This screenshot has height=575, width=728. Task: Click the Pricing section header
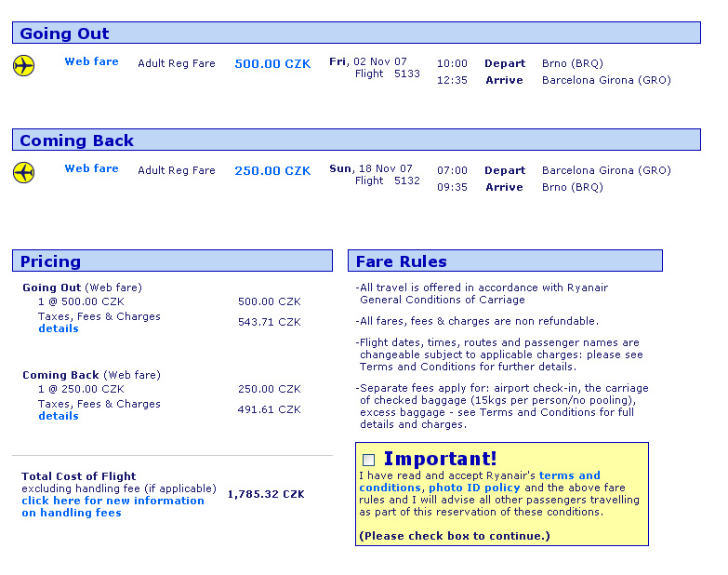(50, 261)
